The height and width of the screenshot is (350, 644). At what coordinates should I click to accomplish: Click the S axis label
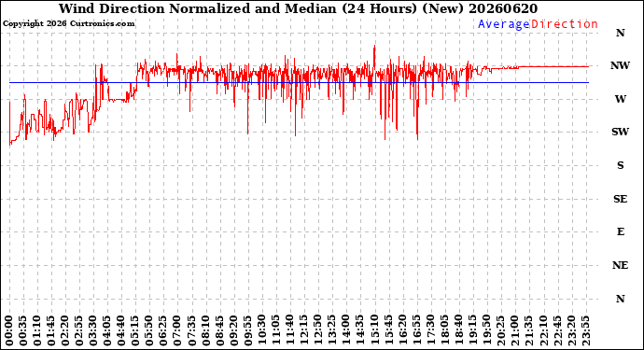point(620,165)
